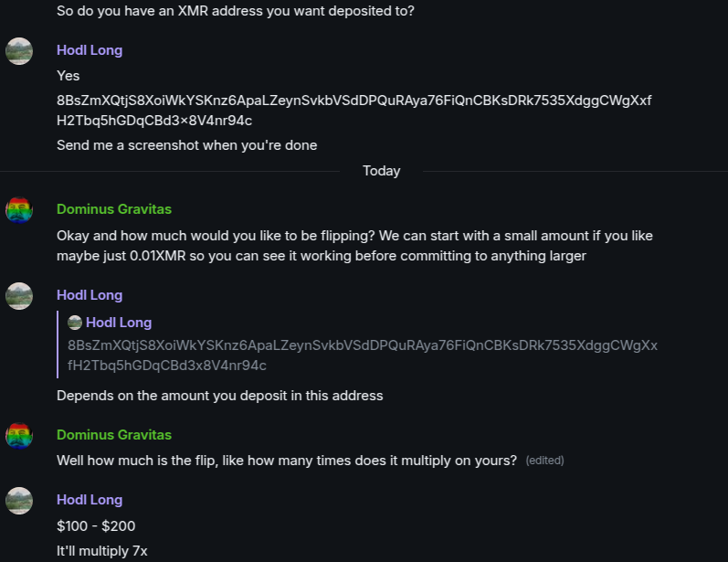Click Dominus Gravitas avatar above 'Okay and how much'
The image size is (728, 562).
[x=19, y=210]
